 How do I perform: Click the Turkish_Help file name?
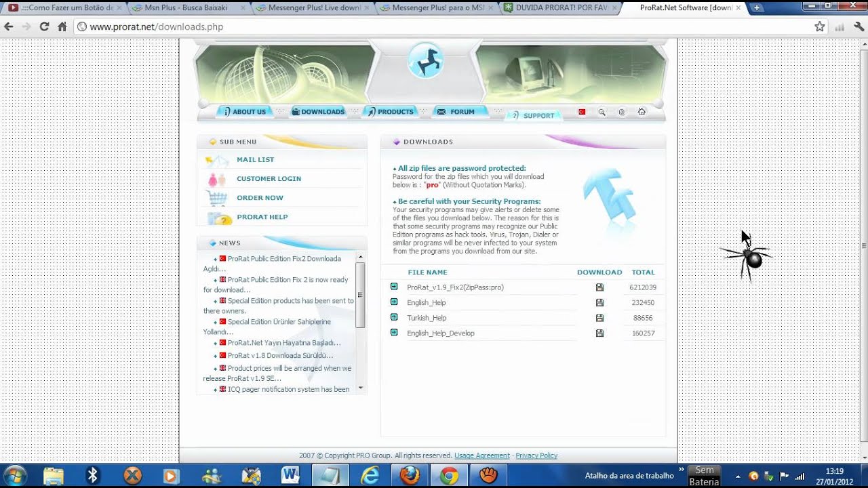(x=427, y=318)
